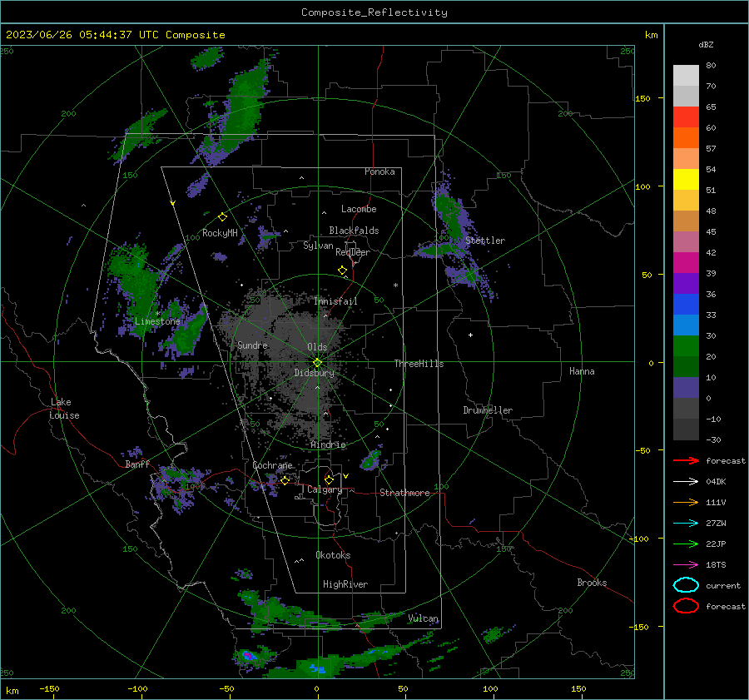Select the Ponoka label

tap(379, 171)
